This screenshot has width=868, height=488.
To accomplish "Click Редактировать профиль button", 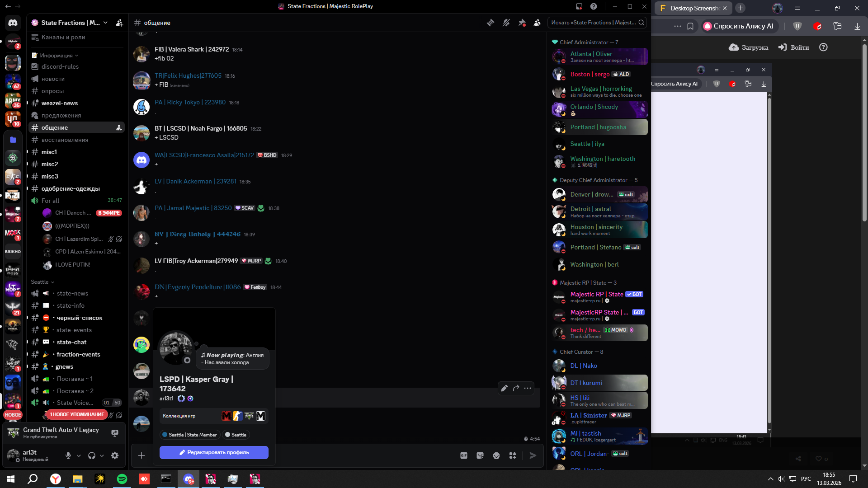I will click(214, 452).
